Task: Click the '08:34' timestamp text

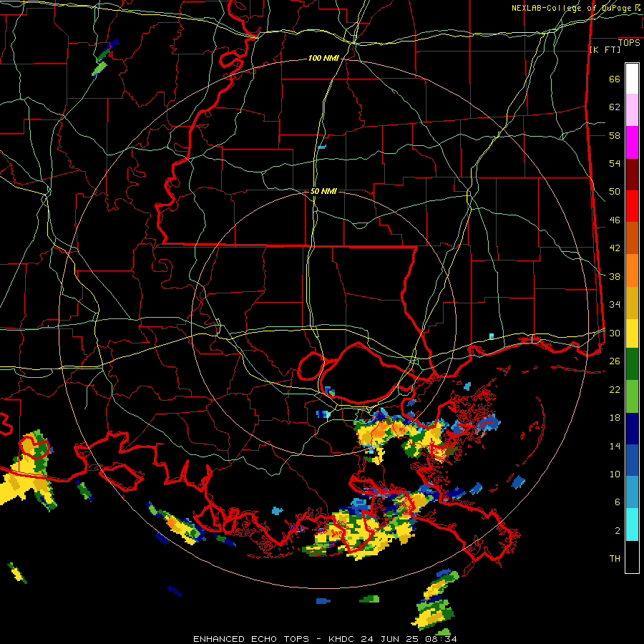Action: click(442, 639)
